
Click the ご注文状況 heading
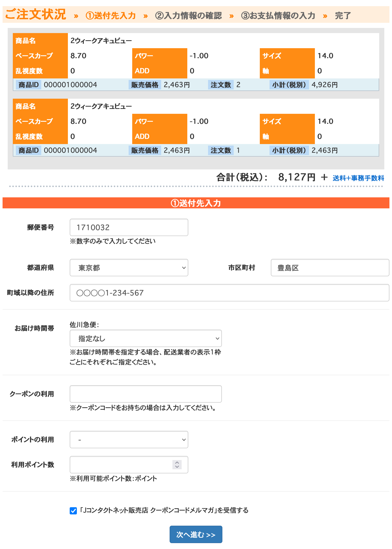pos(36,14)
